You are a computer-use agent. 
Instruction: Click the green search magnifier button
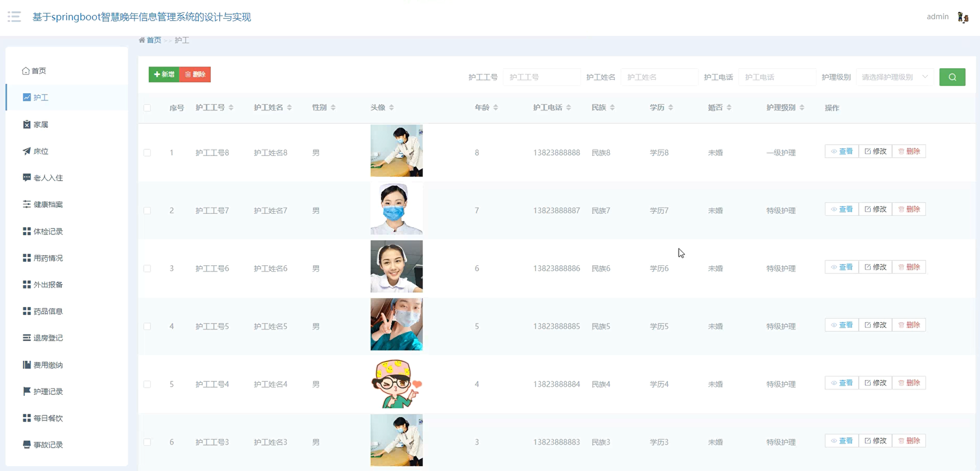(x=952, y=77)
